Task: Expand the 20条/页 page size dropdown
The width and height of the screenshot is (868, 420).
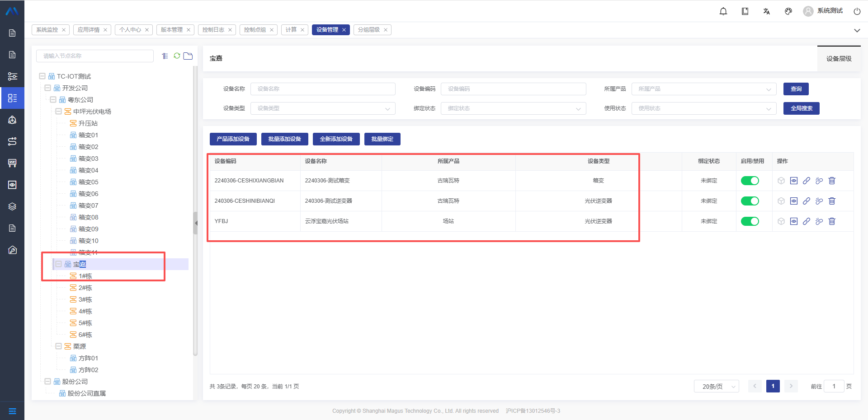Action: (x=716, y=387)
